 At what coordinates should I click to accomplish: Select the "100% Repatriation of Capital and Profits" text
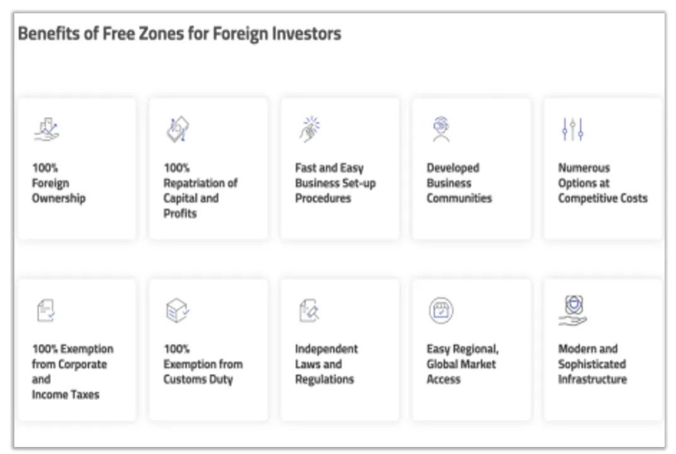click(x=200, y=191)
